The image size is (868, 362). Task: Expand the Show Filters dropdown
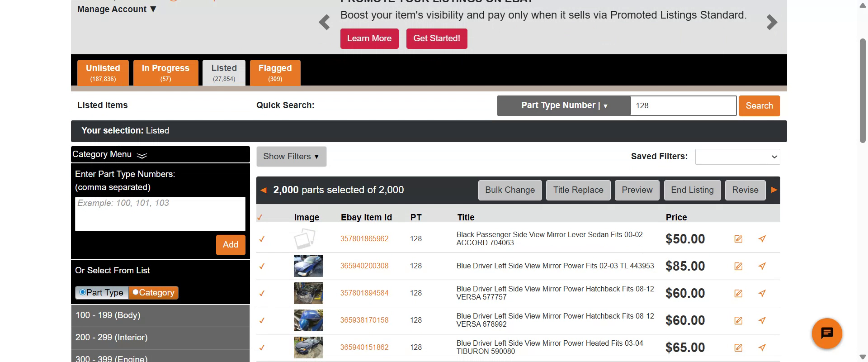291,157
